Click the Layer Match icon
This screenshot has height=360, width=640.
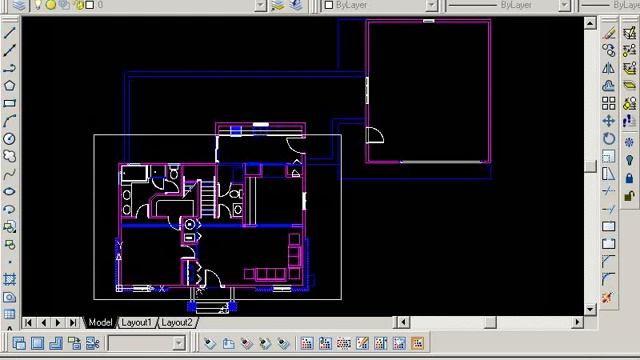(x=630, y=33)
